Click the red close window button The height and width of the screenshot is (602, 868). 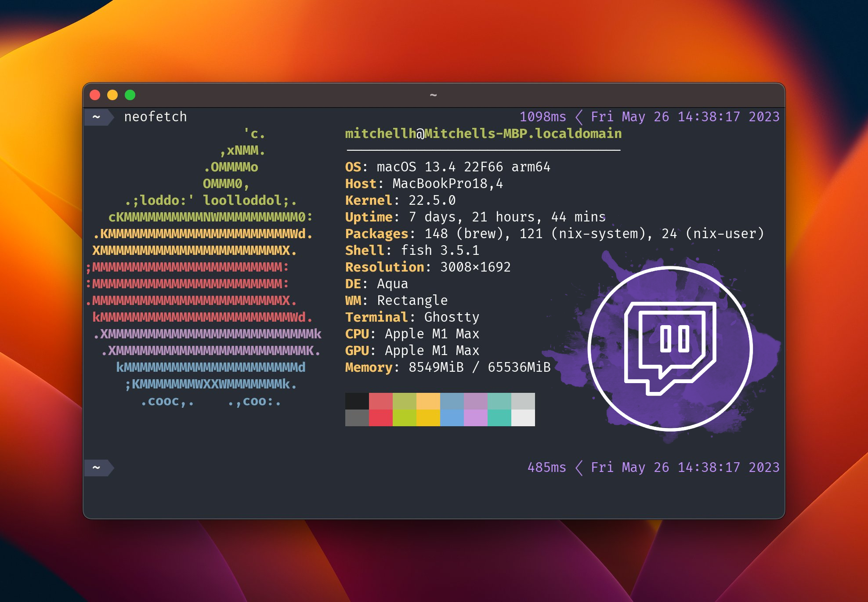click(95, 95)
